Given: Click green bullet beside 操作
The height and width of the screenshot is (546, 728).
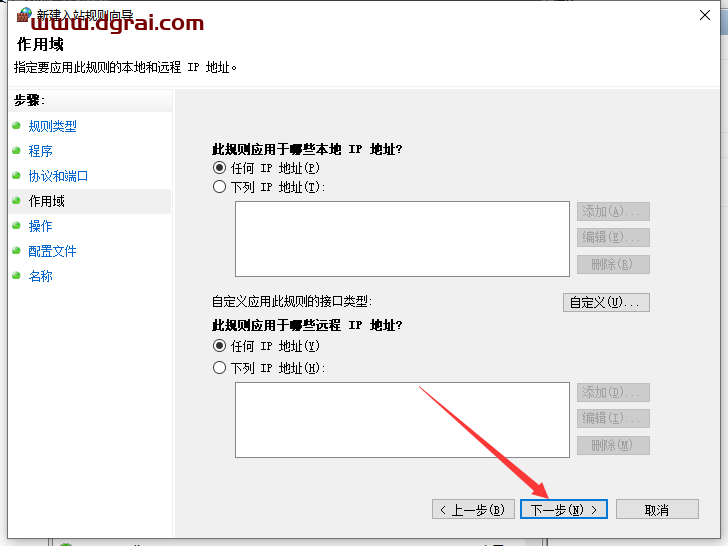Looking at the screenshot, I should 16,225.
